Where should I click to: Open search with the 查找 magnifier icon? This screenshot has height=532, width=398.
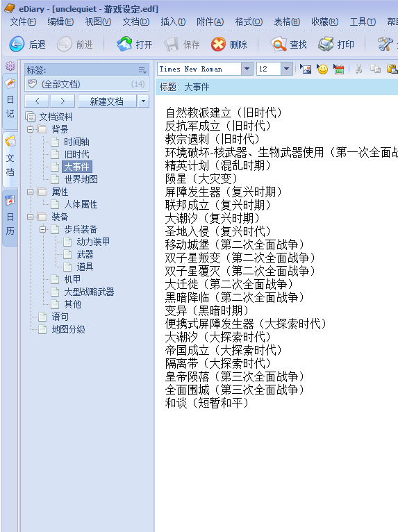pos(279,44)
